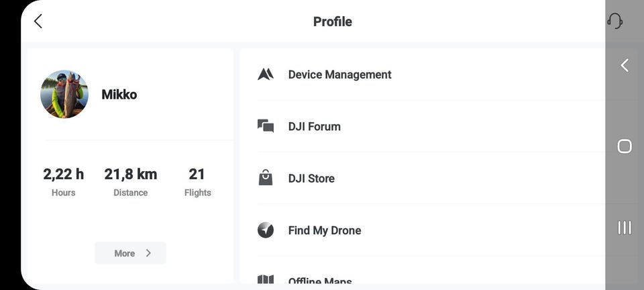
Task: Tap the Offline Maps map icon
Action: (x=266, y=280)
